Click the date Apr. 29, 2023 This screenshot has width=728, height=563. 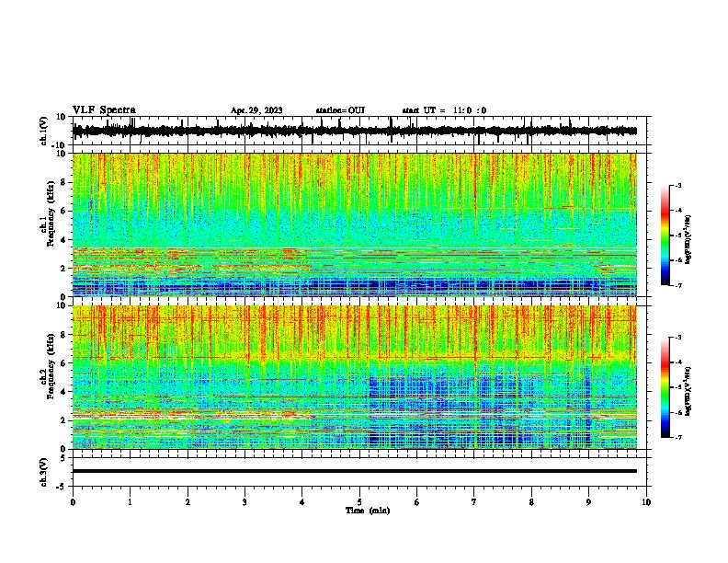[x=256, y=110]
